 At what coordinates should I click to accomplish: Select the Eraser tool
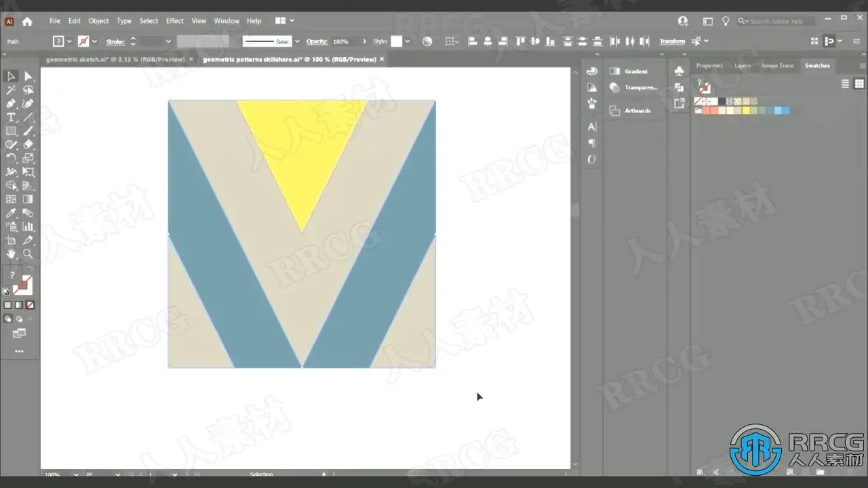tap(28, 144)
